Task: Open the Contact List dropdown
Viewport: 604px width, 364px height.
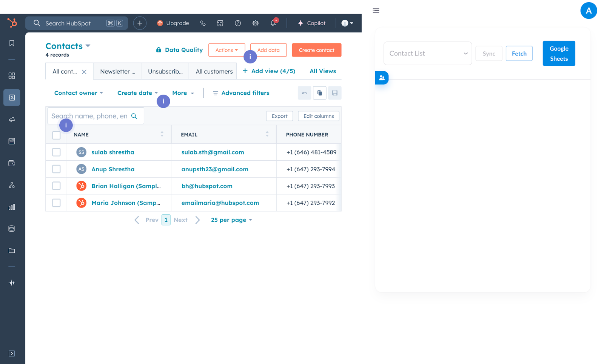Action: (x=428, y=54)
